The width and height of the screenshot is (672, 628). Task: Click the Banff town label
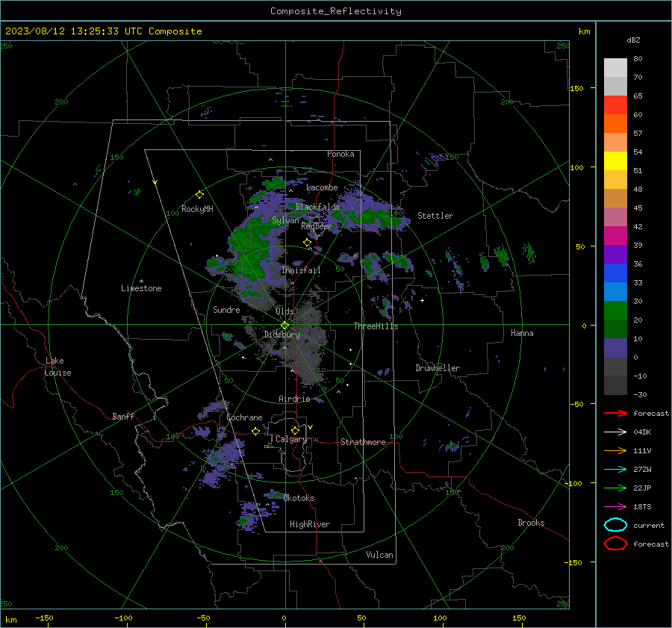[x=123, y=416]
